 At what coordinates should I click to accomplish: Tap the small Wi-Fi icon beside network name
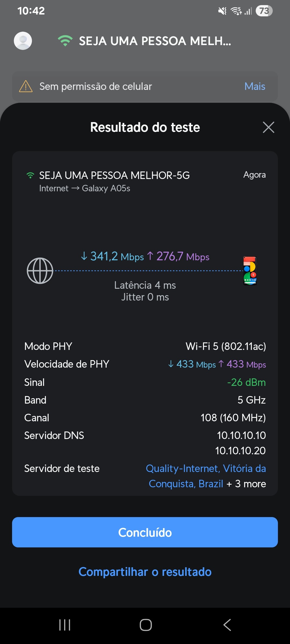(x=30, y=175)
